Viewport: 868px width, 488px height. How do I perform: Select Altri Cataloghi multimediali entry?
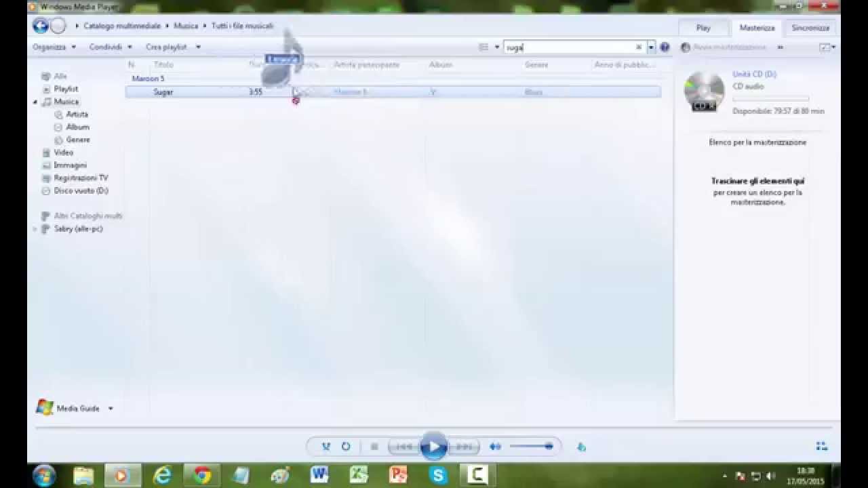[x=87, y=216]
